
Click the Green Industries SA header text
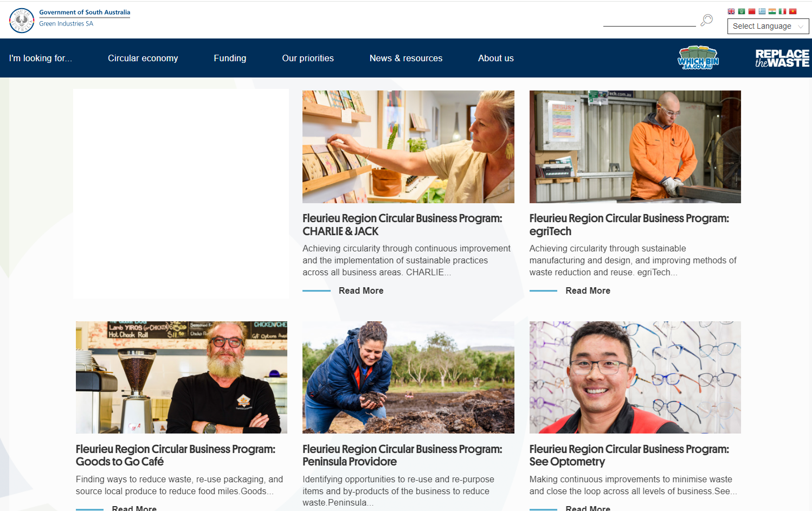click(x=66, y=23)
